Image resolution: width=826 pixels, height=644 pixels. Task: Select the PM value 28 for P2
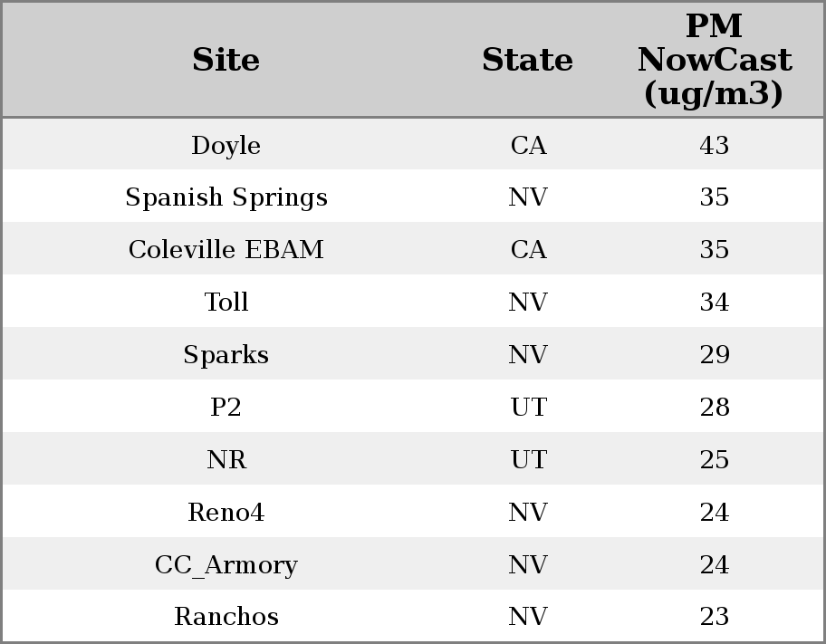click(714, 408)
